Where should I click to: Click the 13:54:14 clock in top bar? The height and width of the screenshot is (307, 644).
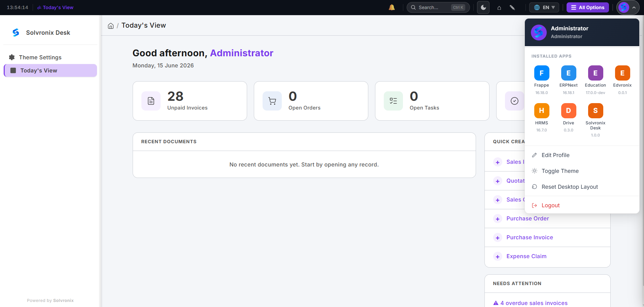tap(18, 7)
